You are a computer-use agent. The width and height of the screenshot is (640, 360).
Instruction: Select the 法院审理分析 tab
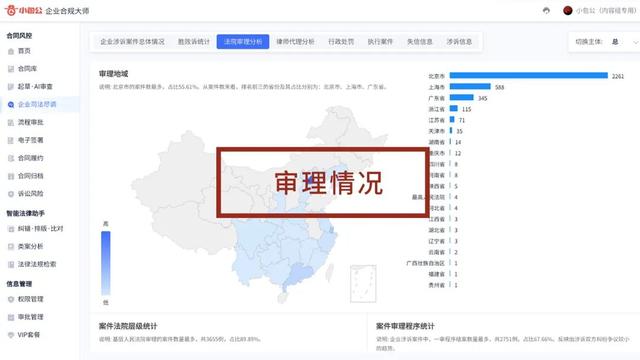pyautogui.click(x=243, y=42)
